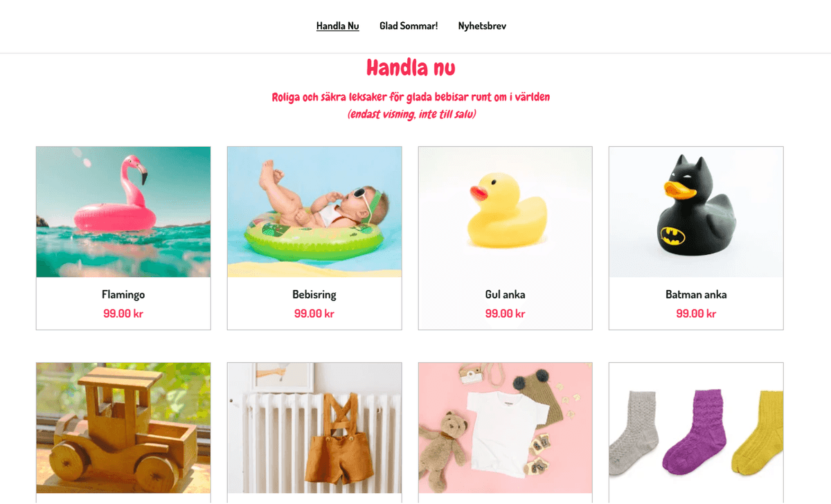Select the Flamingo pool float photo
The image size is (831, 504).
pos(123,212)
